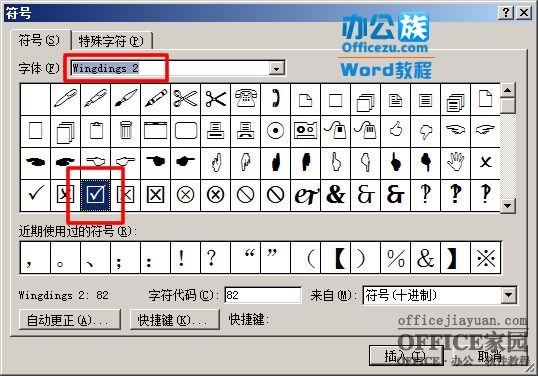Viewport: 538px width, 376px height.
Task: Pick the 】 bracket from recent symbols
Action: click(x=456, y=258)
